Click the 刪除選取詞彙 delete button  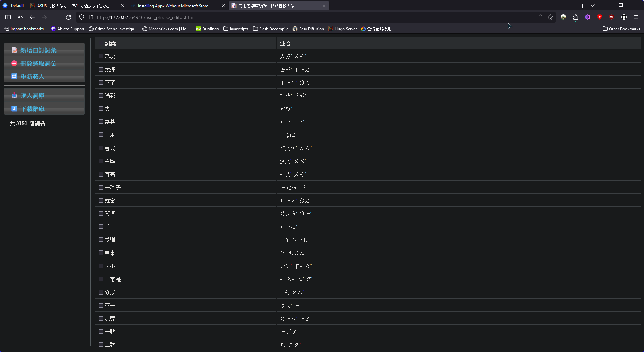[38, 64]
